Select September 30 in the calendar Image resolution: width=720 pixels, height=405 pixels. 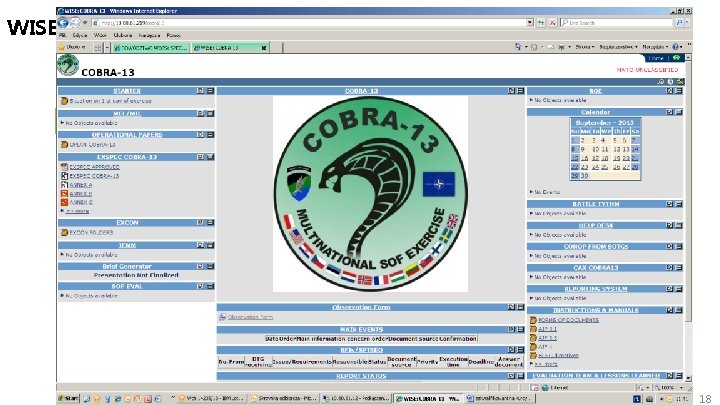coord(584,175)
